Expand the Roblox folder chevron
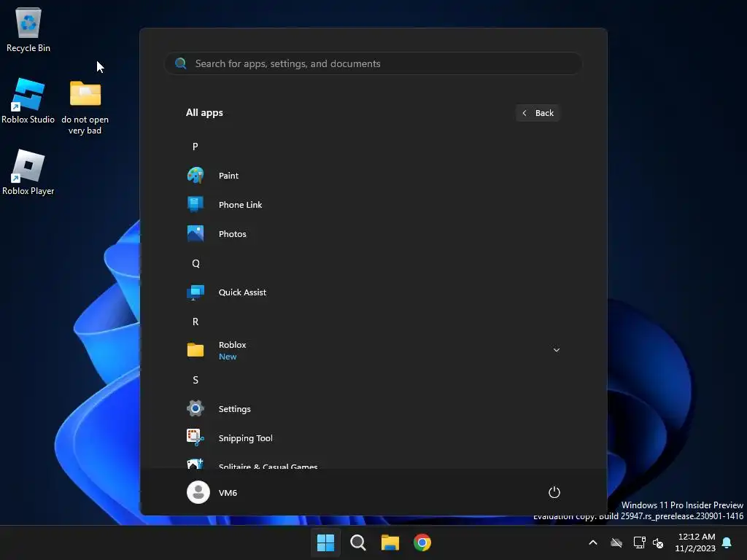Image resolution: width=747 pixels, height=560 pixels. pyautogui.click(x=556, y=351)
